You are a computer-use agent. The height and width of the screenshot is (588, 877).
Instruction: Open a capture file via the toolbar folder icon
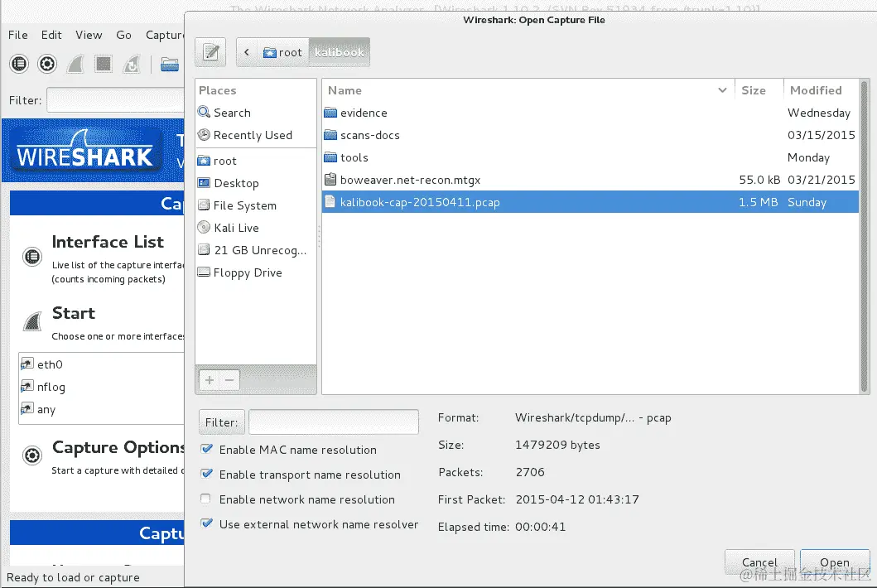coord(170,65)
